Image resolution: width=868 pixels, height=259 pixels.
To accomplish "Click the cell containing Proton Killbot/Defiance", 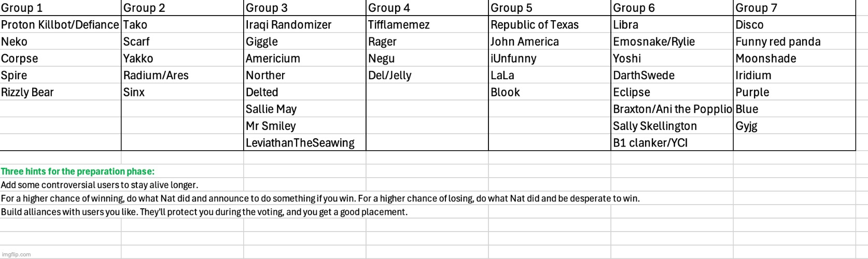I will pyautogui.click(x=61, y=24).
